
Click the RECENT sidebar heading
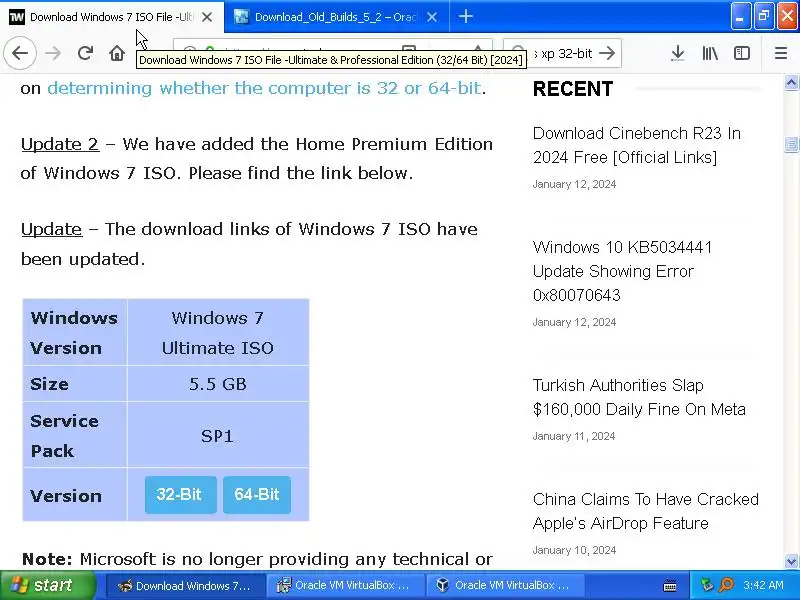[x=573, y=89]
